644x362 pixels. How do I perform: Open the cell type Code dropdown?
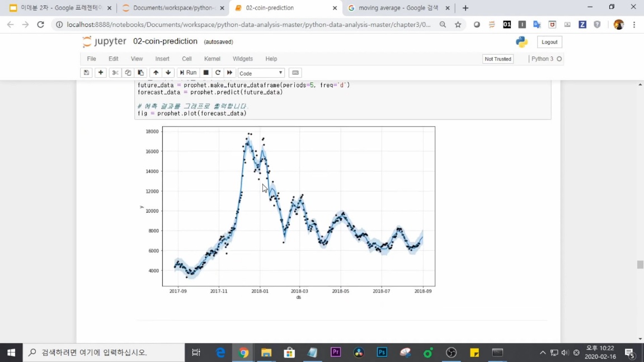[261, 73]
